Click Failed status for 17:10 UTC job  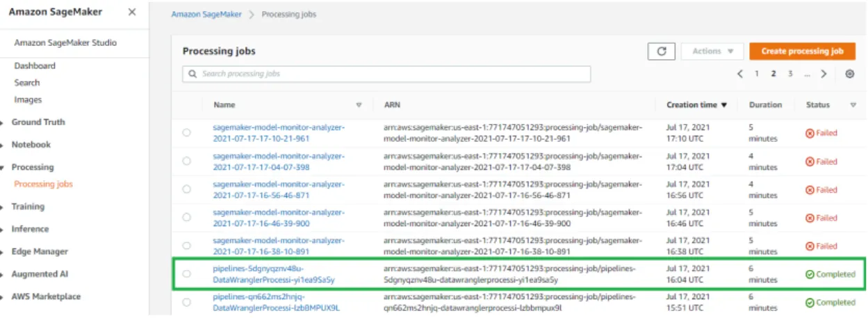pyautogui.click(x=821, y=133)
